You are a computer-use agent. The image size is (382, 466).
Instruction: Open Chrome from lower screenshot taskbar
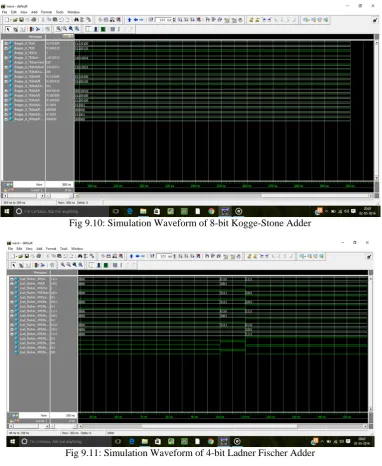click(211, 441)
